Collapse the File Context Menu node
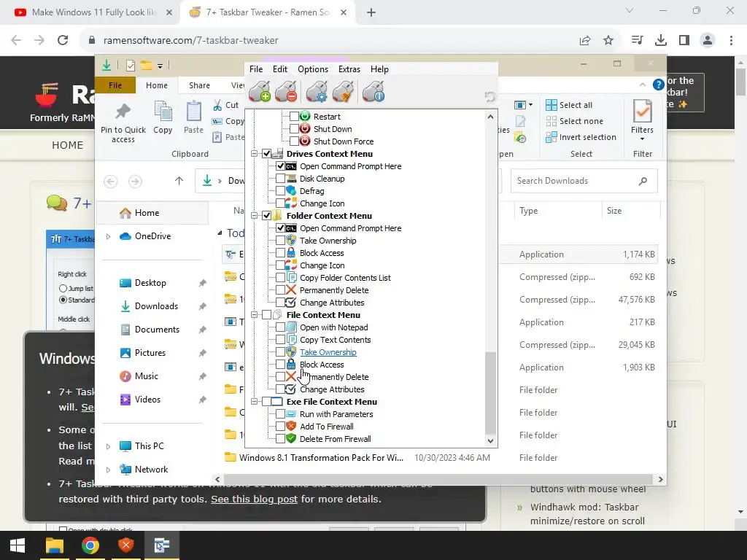The height and width of the screenshot is (560, 747). tap(255, 315)
